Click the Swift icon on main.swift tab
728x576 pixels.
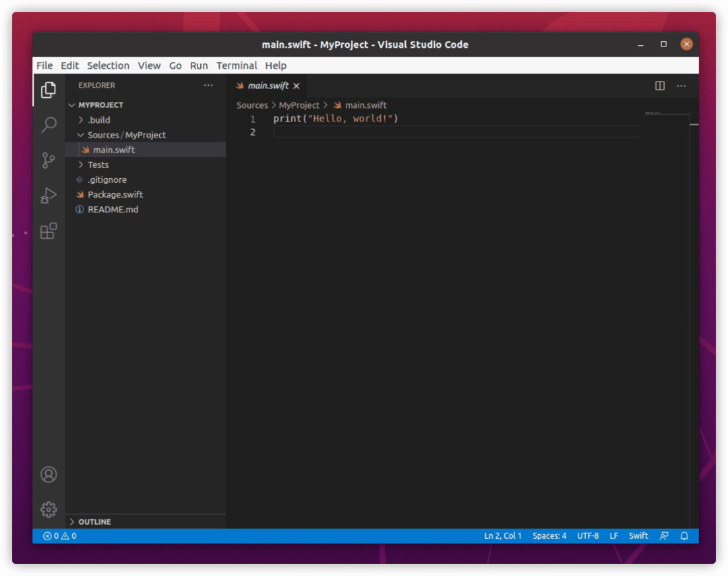pyautogui.click(x=239, y=86)
